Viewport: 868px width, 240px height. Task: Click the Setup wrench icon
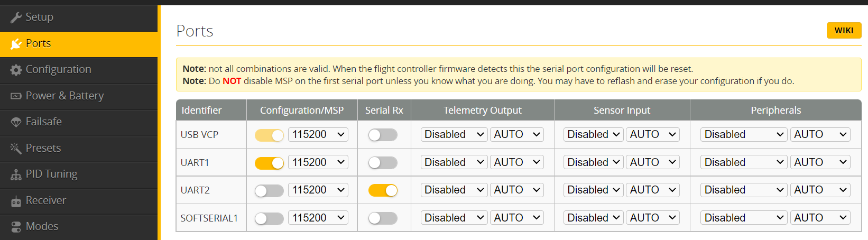pos(16,17)
